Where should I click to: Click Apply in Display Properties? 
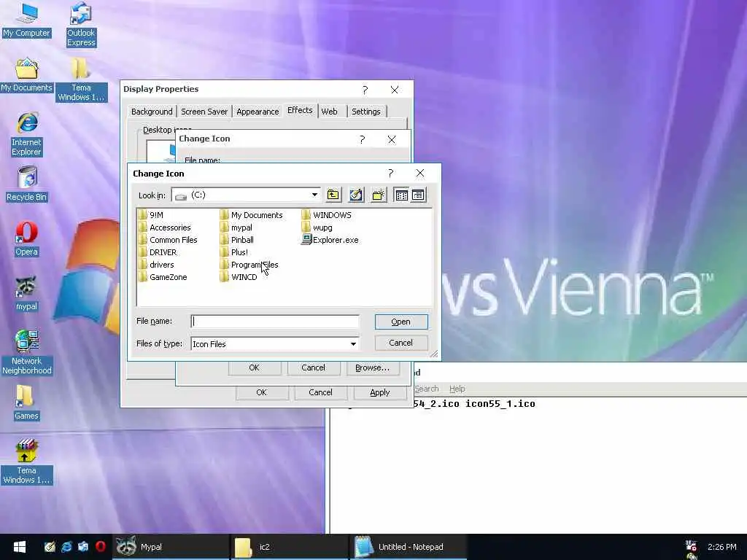[379, 392]
